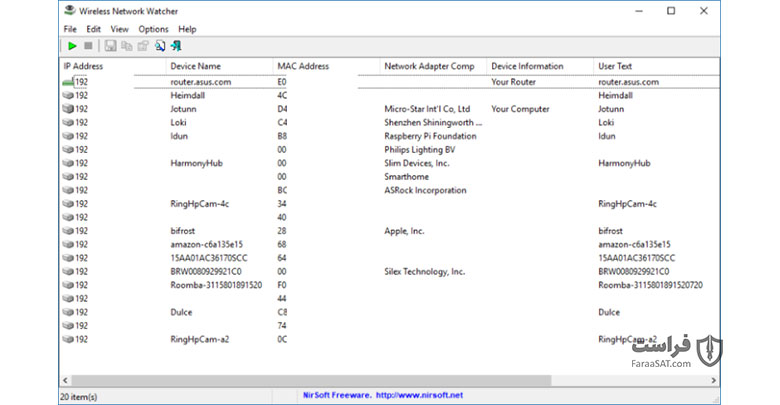Screen dimensions: 780x405
Task: Select the Loki device name cell
Action: [179, 122]
